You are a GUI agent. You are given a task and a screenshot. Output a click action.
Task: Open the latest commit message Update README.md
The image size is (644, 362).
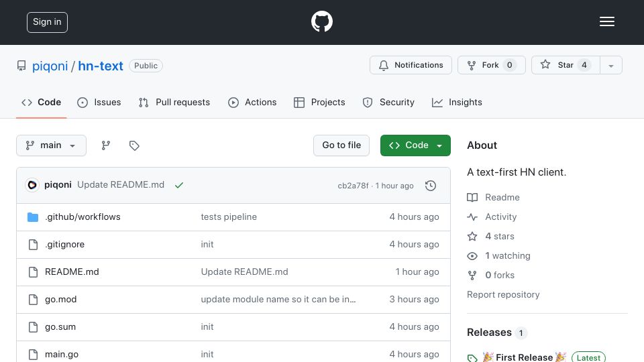pyautogui.click(x=121, y=185)
